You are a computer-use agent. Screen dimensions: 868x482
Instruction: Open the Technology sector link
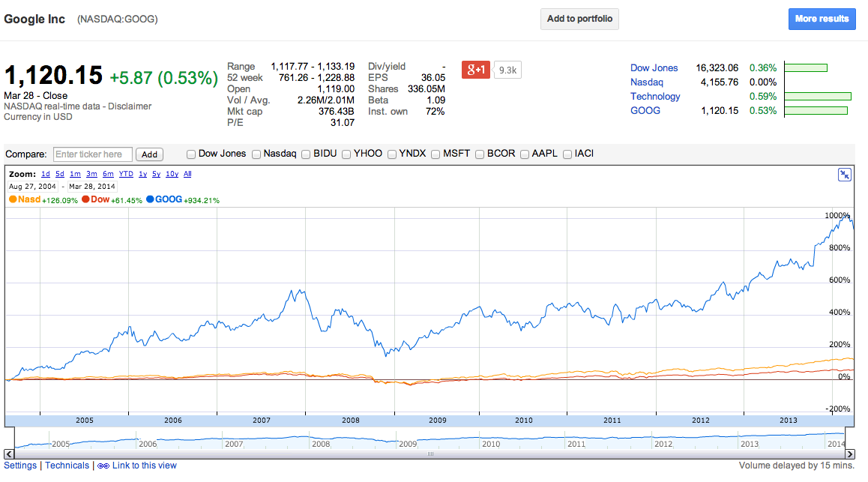coord(655,96)
